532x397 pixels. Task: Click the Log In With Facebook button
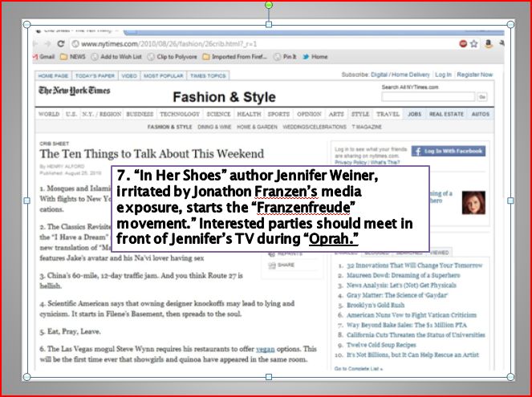pyautogui.click(x=449, y=152)
